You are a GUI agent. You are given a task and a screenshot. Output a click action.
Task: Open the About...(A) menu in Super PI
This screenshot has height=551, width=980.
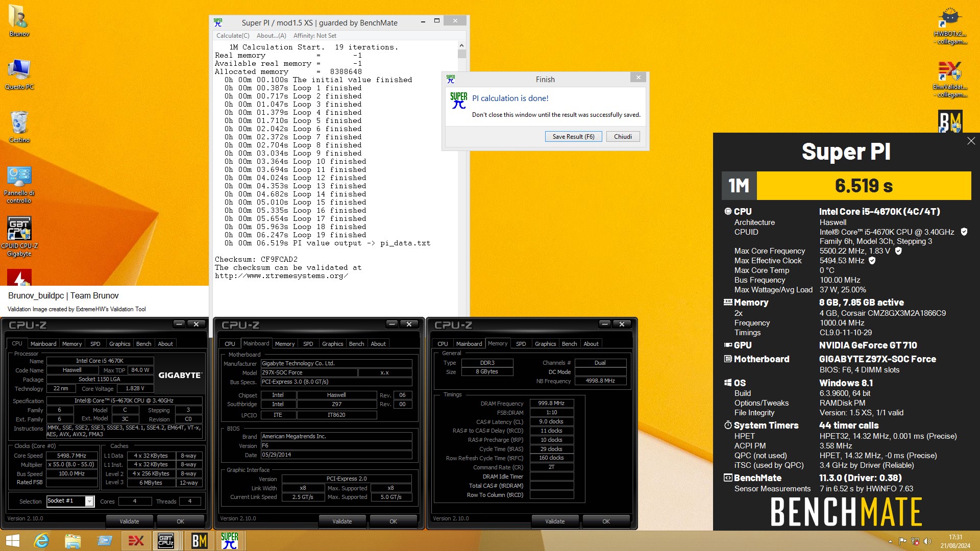coord(271,36)
